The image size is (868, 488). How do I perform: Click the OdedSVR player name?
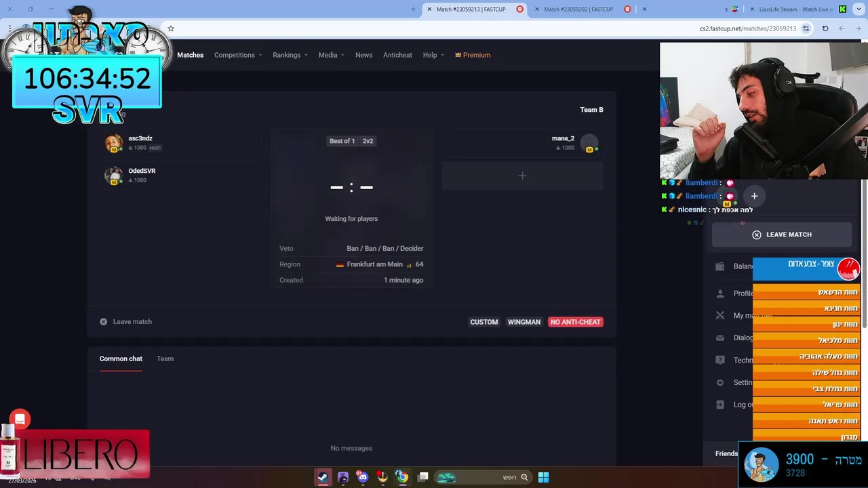[142, 171]
